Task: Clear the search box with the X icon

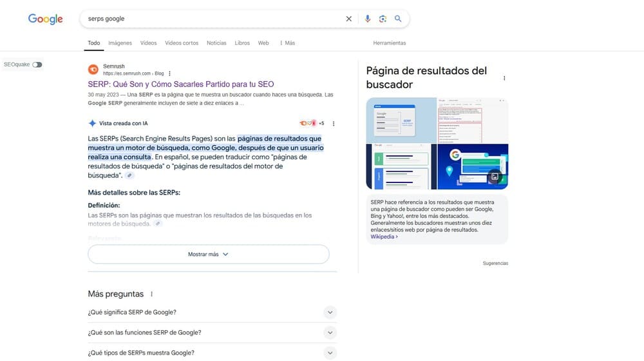Action: point(348,19)
